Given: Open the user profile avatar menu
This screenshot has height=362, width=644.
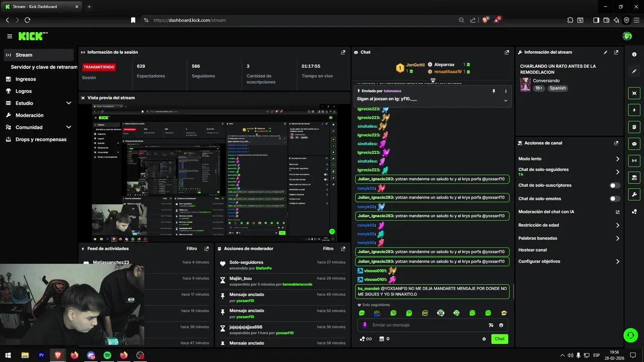Looking at the screenshot, I should 627,36.
